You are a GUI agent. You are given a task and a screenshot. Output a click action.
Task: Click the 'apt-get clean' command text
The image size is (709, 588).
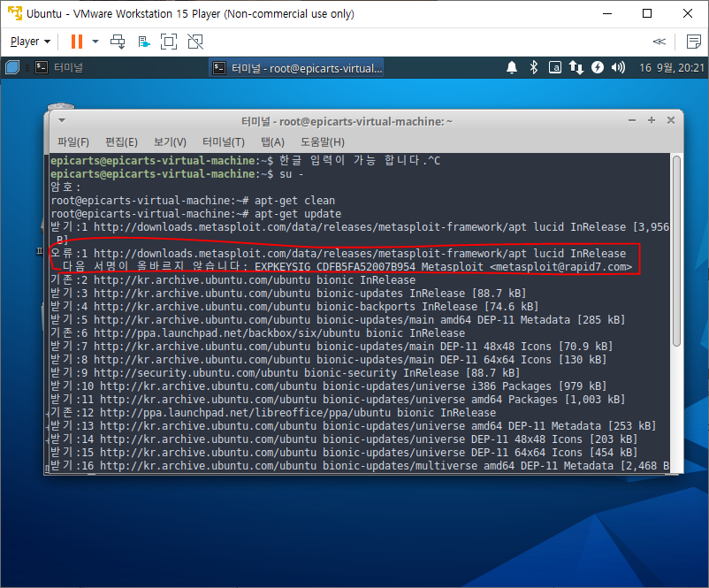(294, 201)
